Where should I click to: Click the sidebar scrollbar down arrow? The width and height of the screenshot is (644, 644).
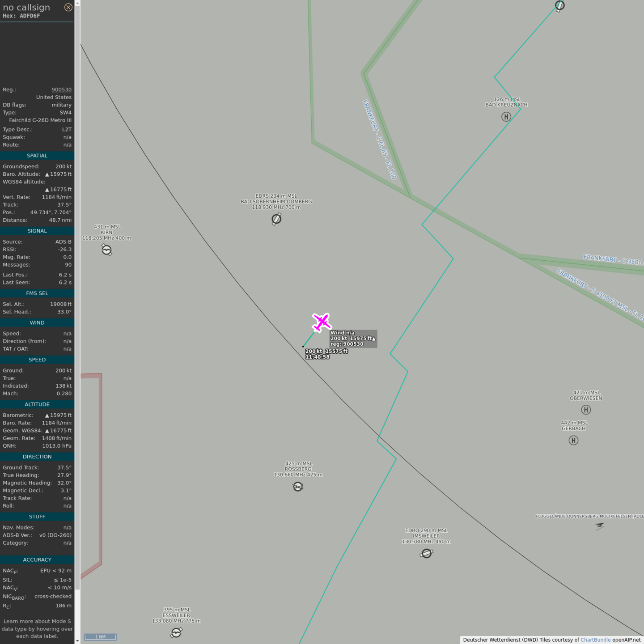[77, 640]
